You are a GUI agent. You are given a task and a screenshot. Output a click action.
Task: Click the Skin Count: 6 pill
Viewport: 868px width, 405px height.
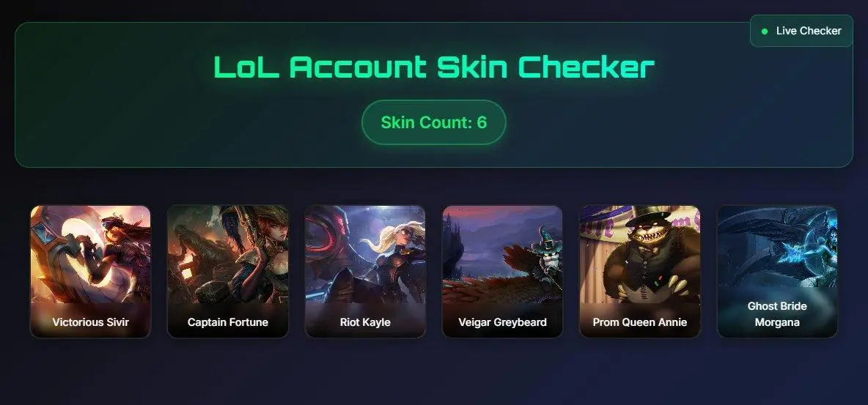(434, 122)
